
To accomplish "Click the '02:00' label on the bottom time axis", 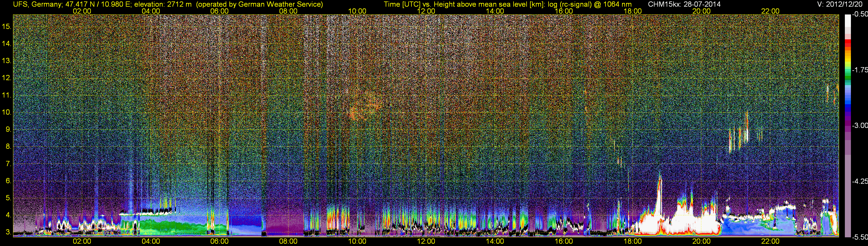I will tap(82, 241).
